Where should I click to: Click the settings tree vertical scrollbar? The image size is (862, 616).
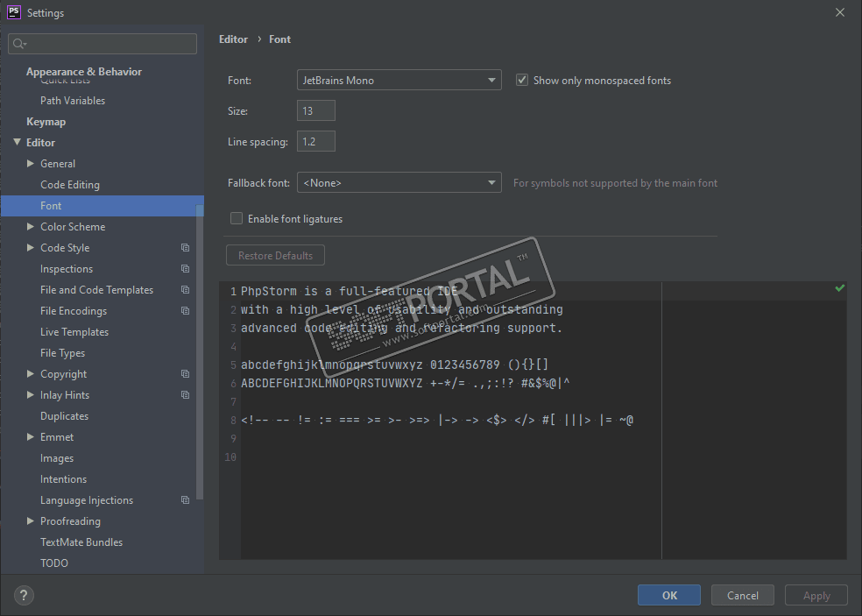(x=200, y=352)
